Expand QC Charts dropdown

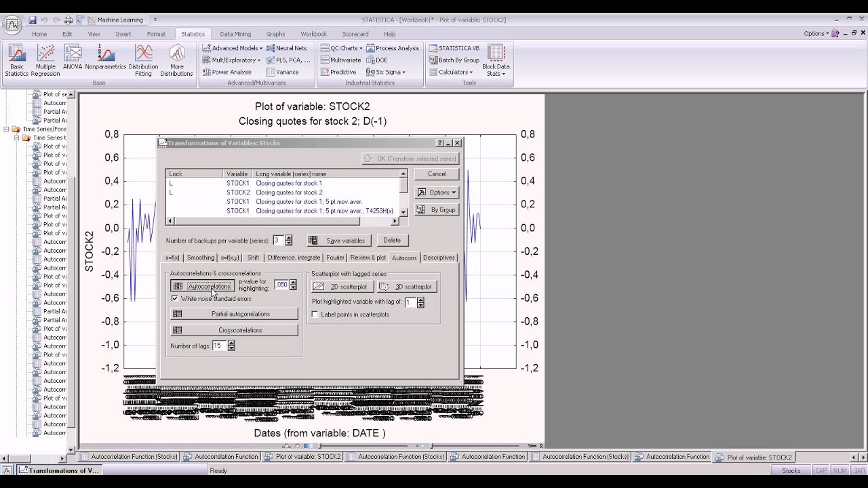[341, 48]
